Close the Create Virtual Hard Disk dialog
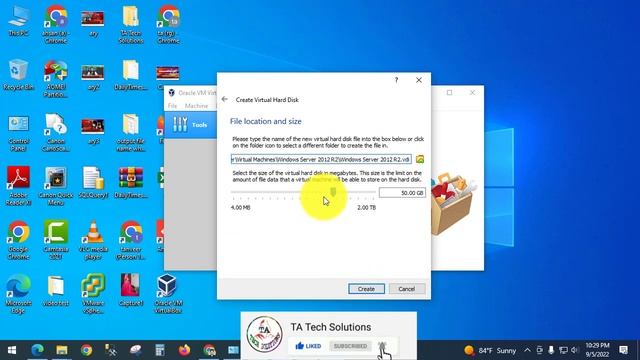This screenshot has height=360, width=640. pyautogui.click(x=419, y=80)
